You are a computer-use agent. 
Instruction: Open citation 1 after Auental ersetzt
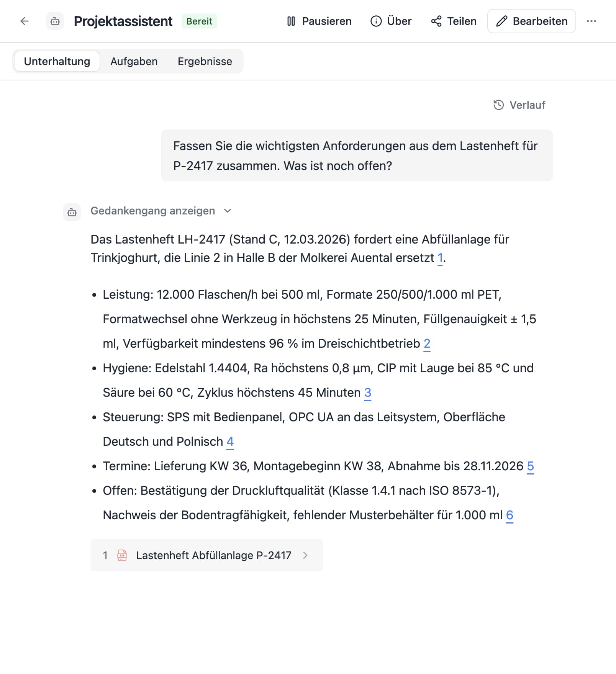click(x=440, y=258)
